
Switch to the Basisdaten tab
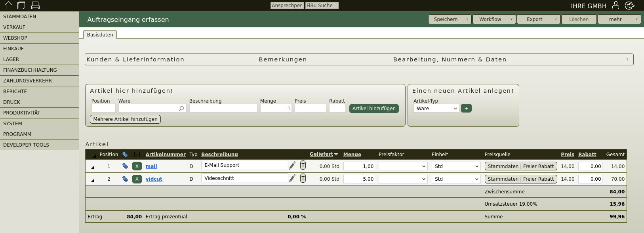[x=100, y=35]
